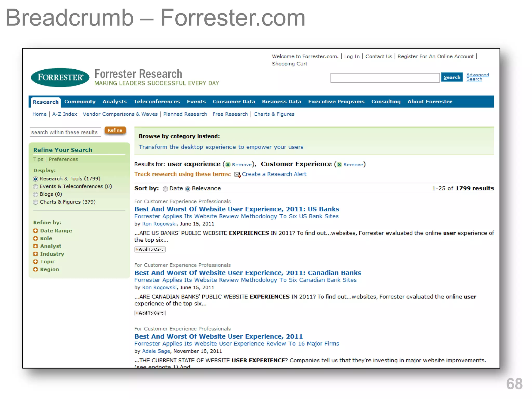Click Remove text for user experience term
532x399 pixels.
(x=242, y=165)
